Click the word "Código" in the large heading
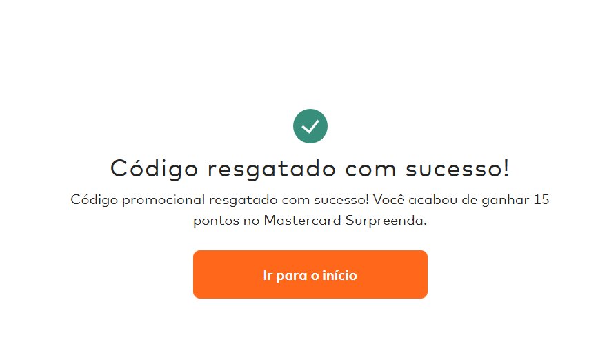607x364 pixels. coord(155,169)
